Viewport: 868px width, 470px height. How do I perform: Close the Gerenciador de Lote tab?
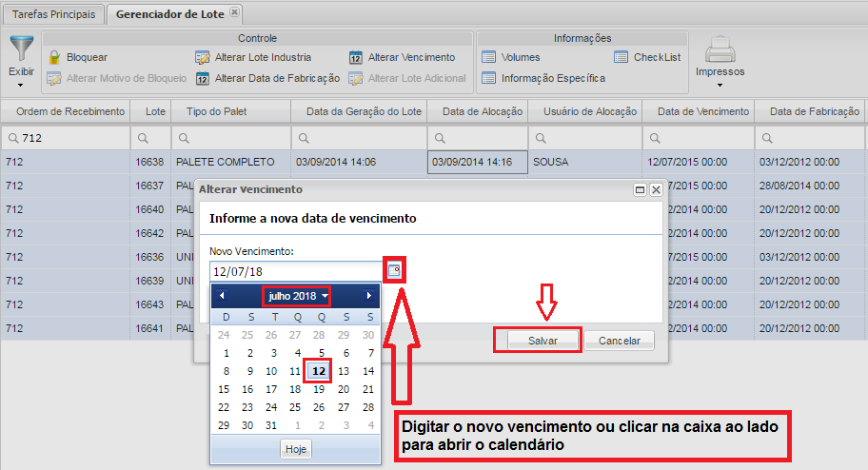(235, 11)
